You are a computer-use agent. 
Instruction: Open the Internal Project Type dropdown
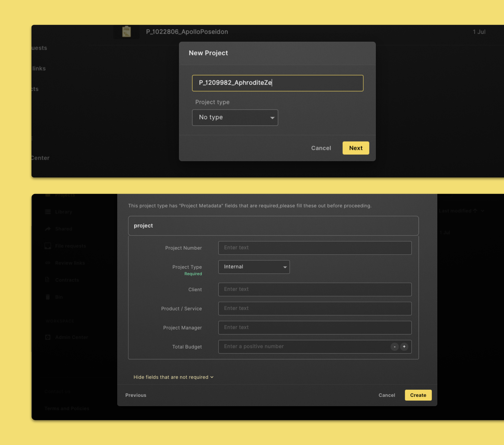point(254,267)
